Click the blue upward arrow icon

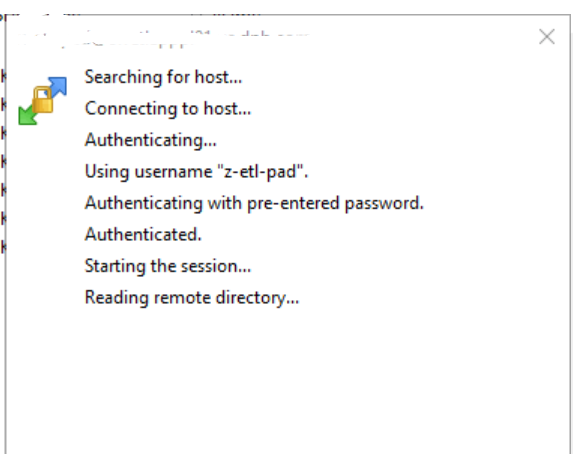tap(57, 87)
